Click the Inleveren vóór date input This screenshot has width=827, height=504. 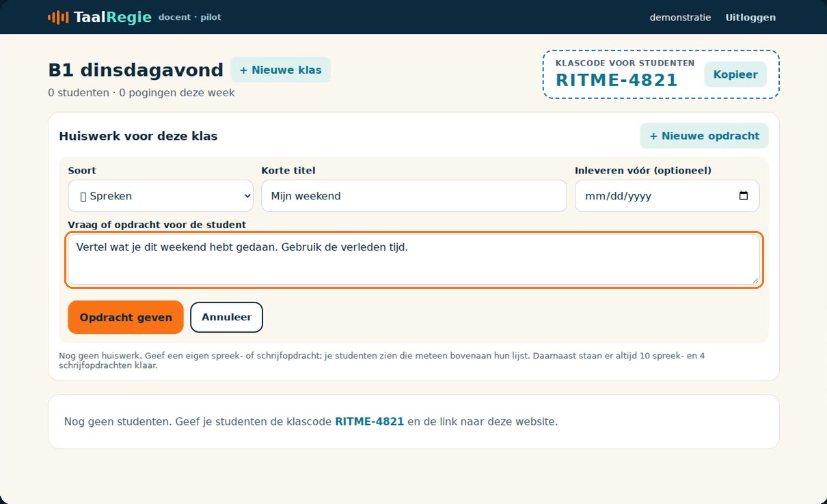667,196
